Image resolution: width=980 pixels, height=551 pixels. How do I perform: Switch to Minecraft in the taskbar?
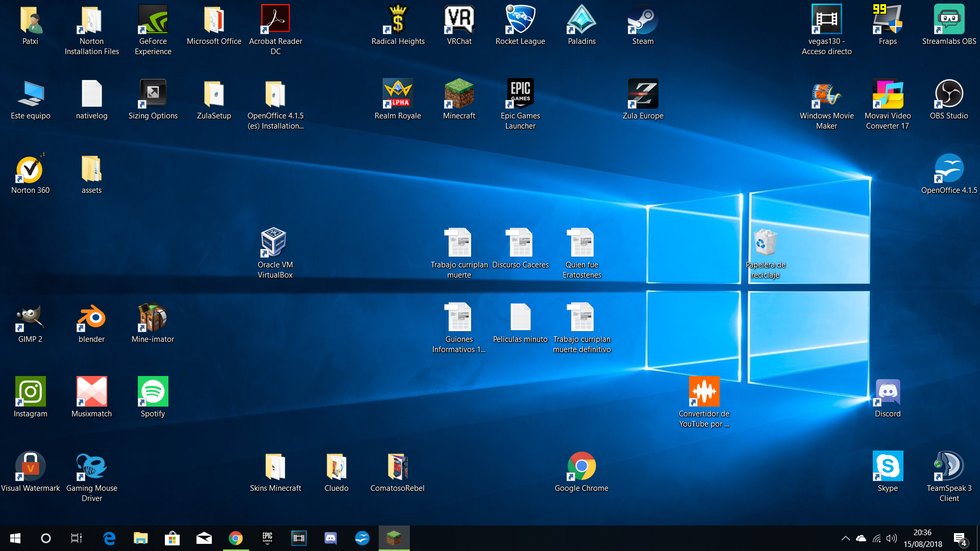coord(394,538)
